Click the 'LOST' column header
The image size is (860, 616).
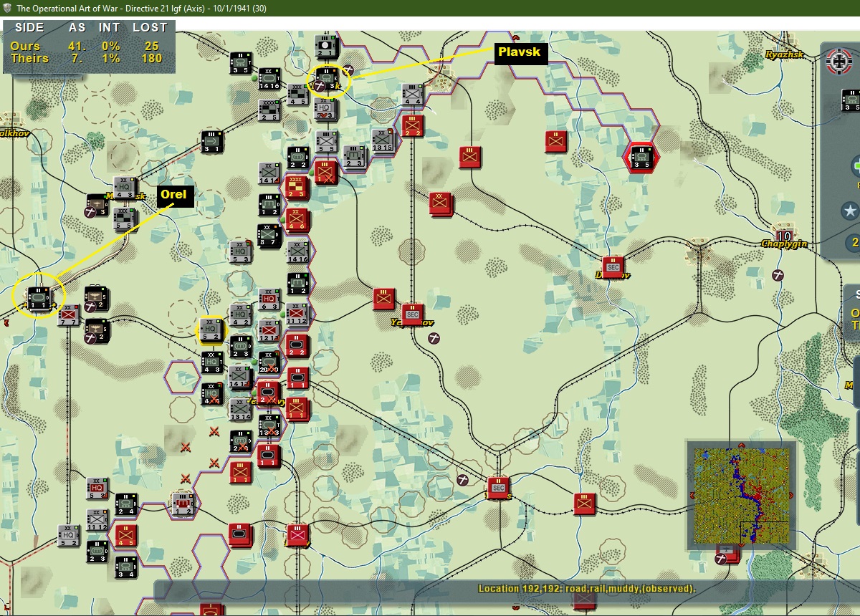[x=150, y=27]
